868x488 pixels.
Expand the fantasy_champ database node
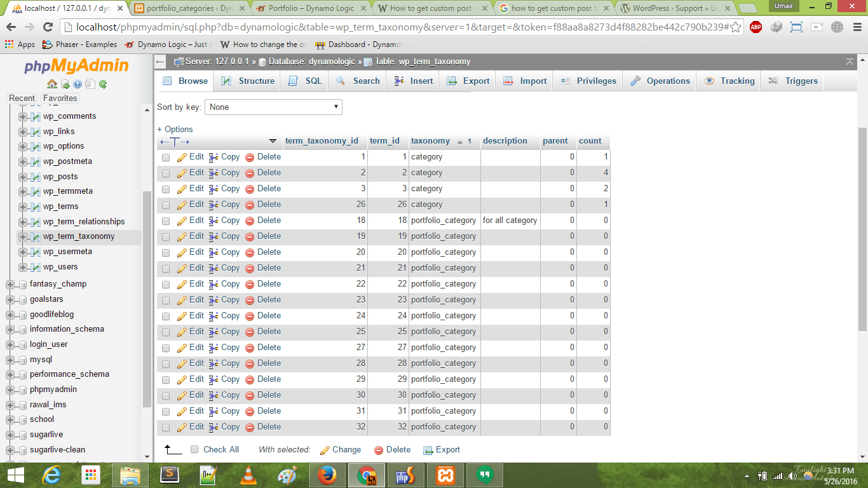pyautogui.click(x=10, y=284)
